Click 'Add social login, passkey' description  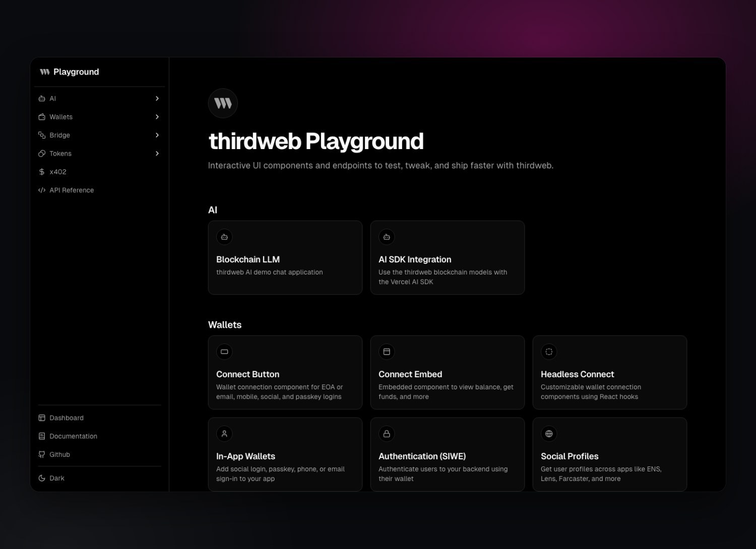[281, 474]
